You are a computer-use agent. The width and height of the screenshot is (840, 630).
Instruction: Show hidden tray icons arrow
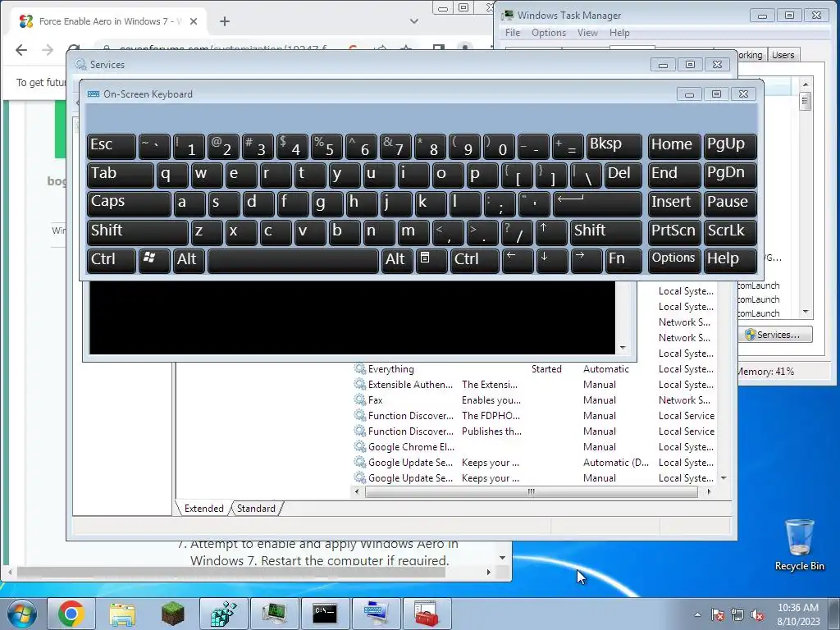coord(697,615)
